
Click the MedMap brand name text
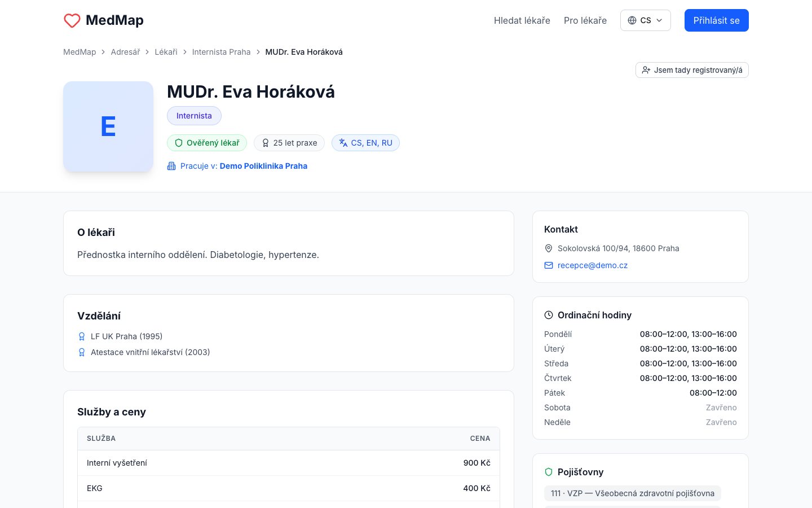(x=114, y=20)
